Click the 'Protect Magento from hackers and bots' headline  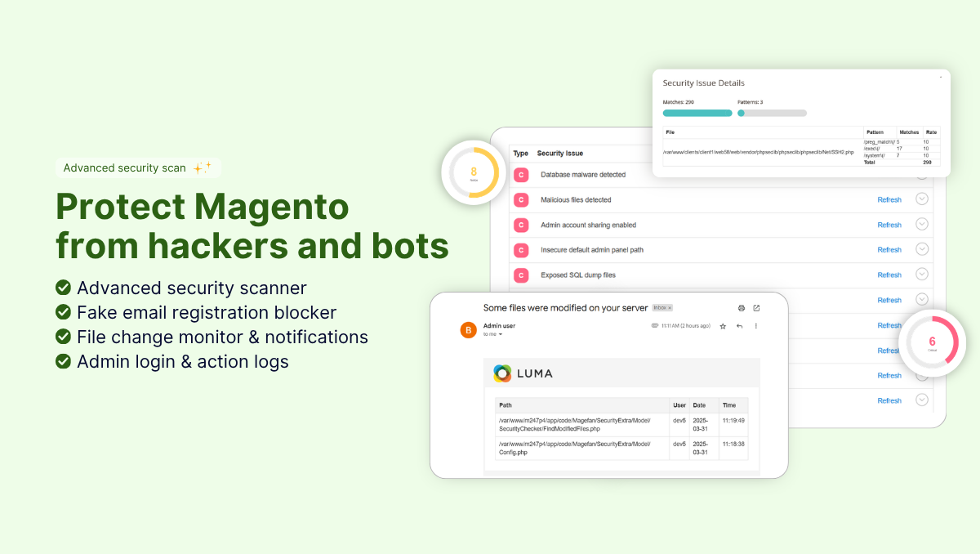(x=252, y=226)
